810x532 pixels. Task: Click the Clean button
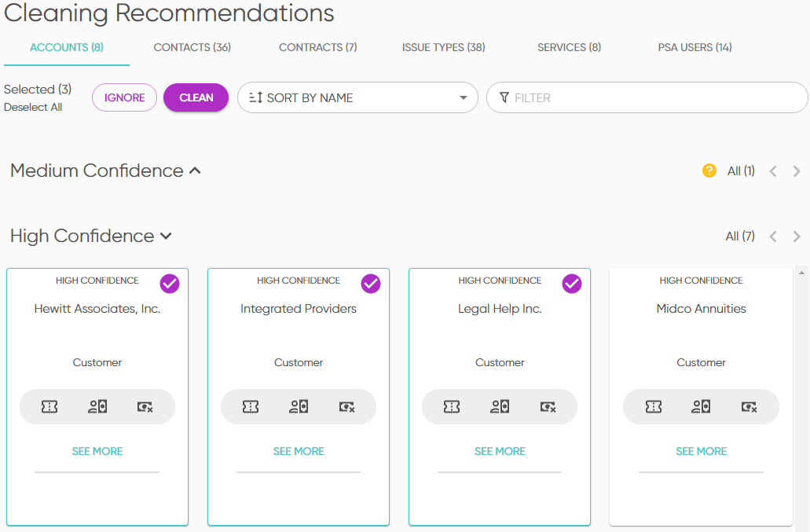[196, 97]
